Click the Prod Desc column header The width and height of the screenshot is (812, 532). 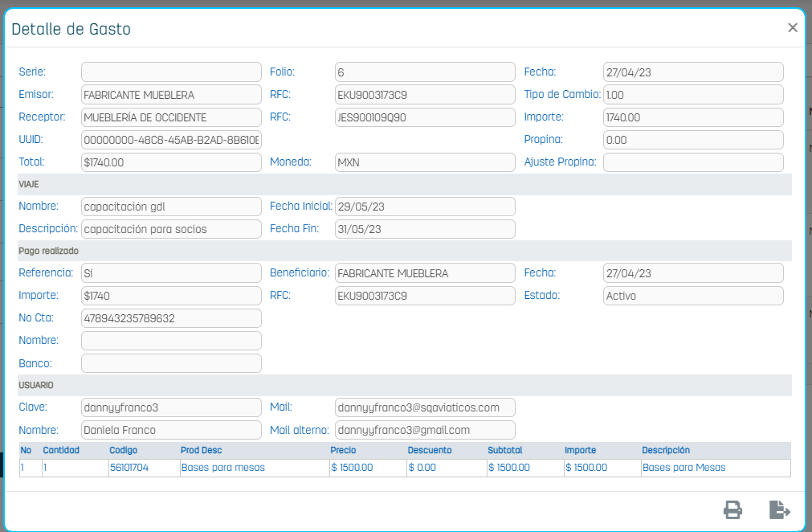(x=201, y=451)
